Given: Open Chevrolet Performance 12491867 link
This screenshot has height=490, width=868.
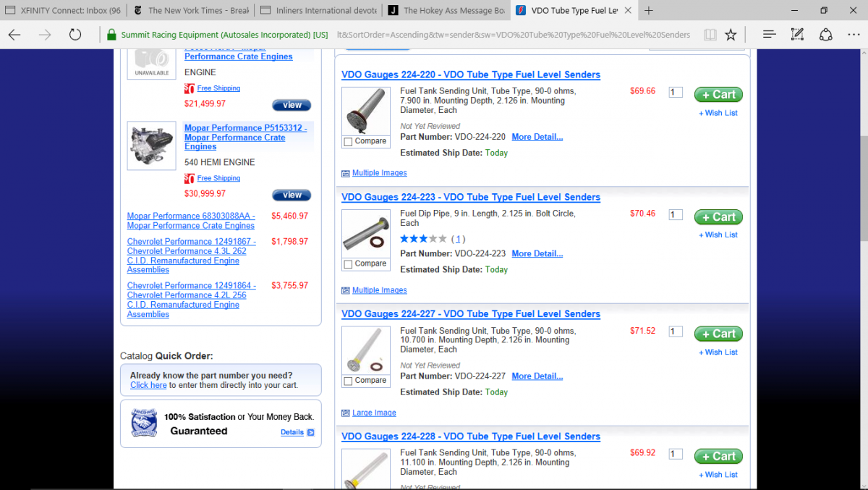Looking at the screenshot, I should pos(192,255).
